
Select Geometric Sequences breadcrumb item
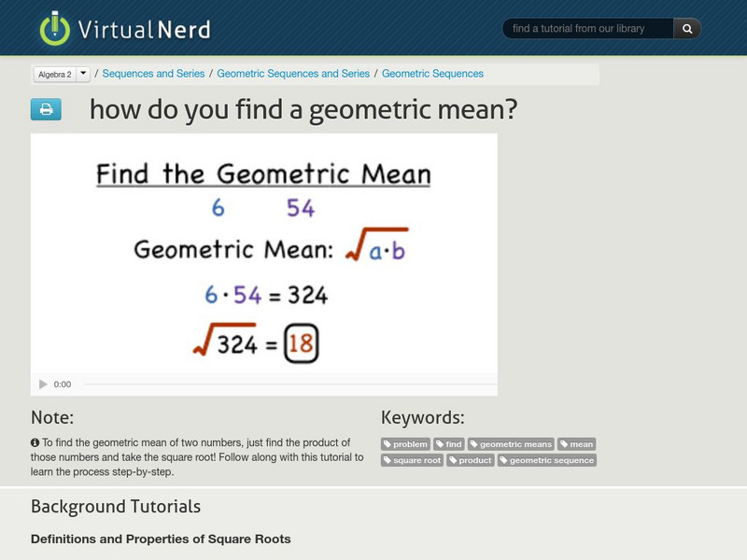tap(432, 72)
